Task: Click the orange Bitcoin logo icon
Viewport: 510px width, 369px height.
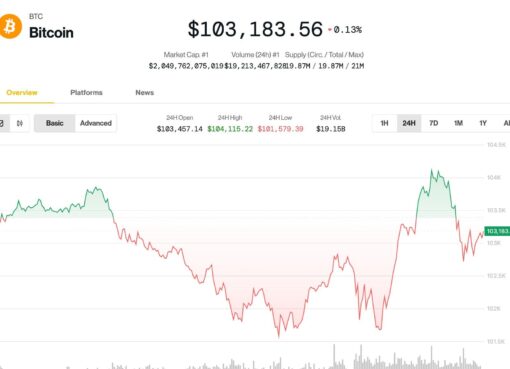Action: [x=10, y=26]
